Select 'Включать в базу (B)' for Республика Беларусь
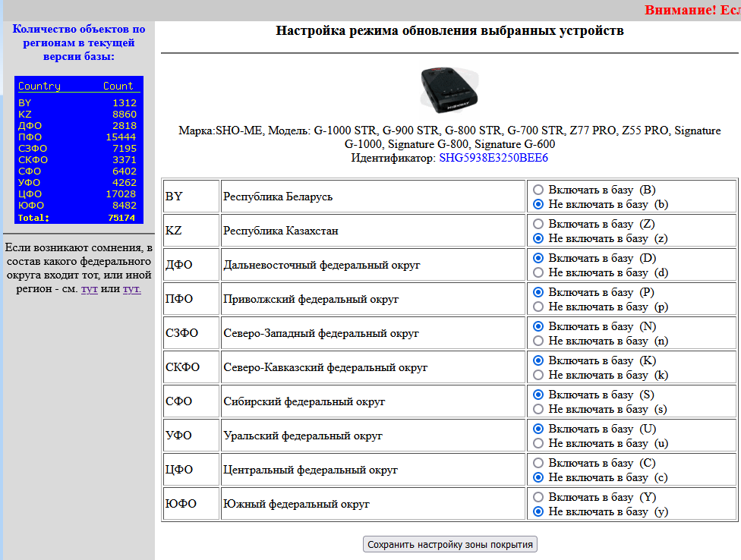 click(x=538, y=190)
